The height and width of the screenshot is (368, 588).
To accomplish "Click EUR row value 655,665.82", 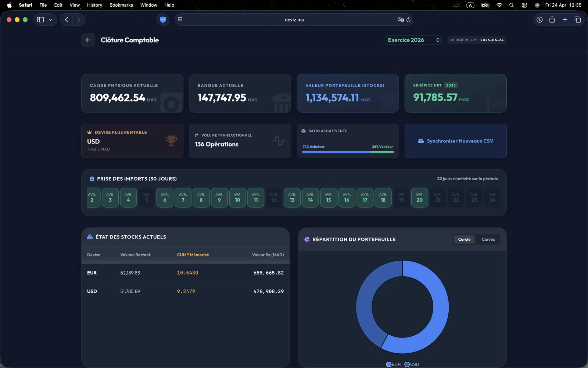I will point(268,273).
